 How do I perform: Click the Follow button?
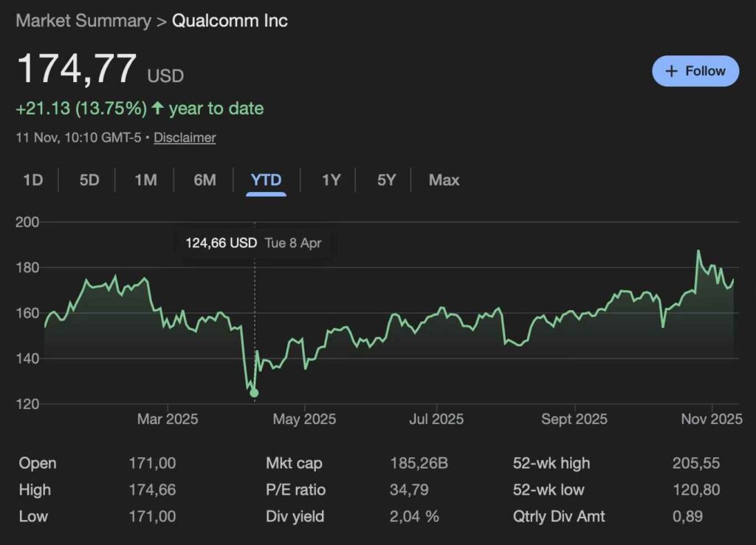695,71
